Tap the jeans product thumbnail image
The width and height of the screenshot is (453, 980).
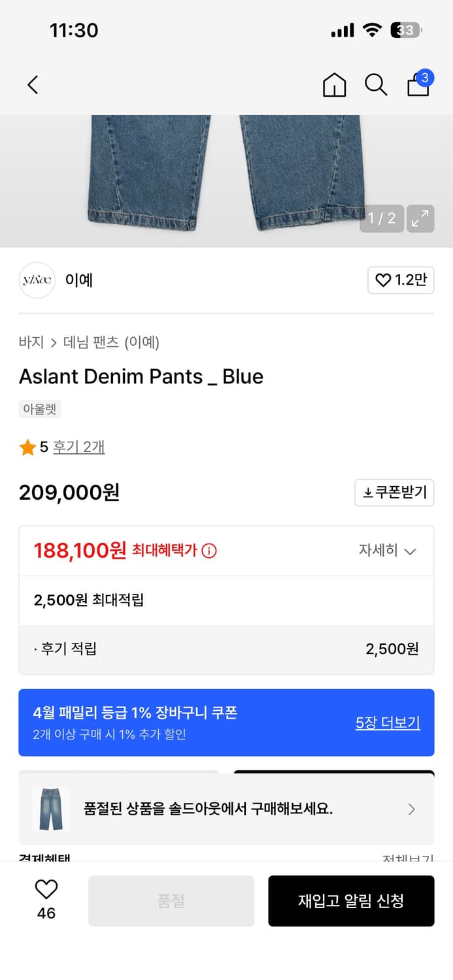(x=50, y=809)
